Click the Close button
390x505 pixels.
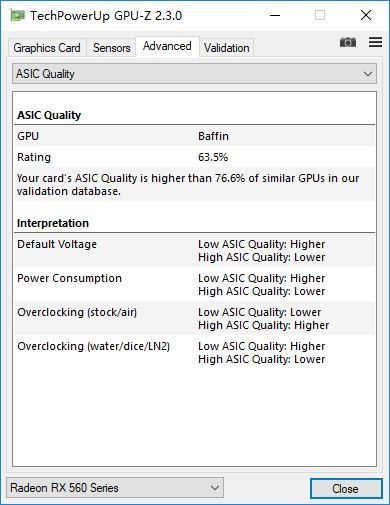346,489
